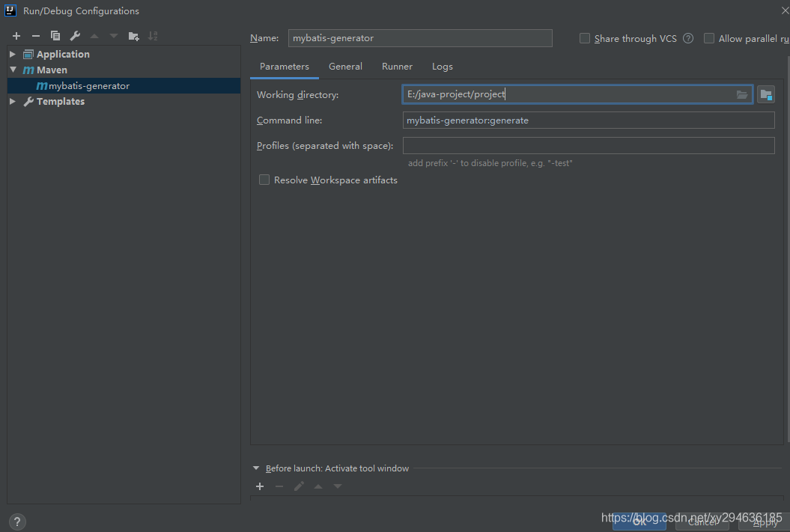
Task: Collapse the Before launch section
Action: click(x=256, y=468)
